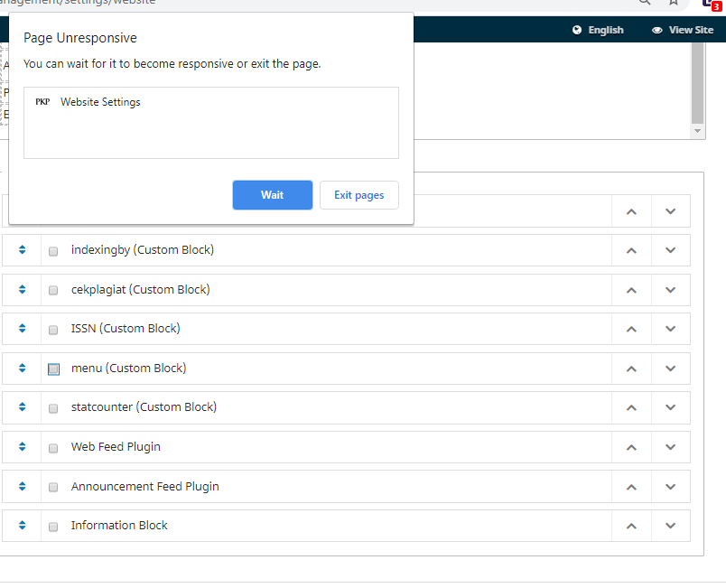
Task: Click the Information Block label
Action: coord(119,526)
